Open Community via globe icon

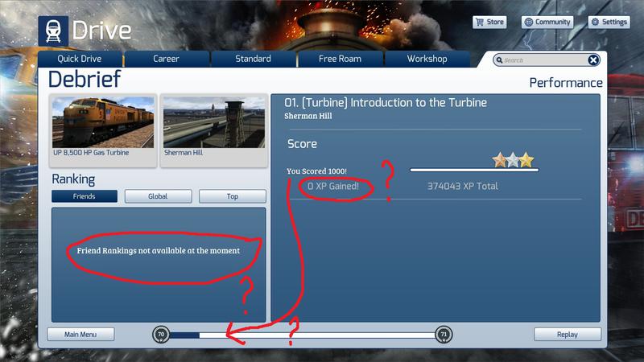(528, 23)
